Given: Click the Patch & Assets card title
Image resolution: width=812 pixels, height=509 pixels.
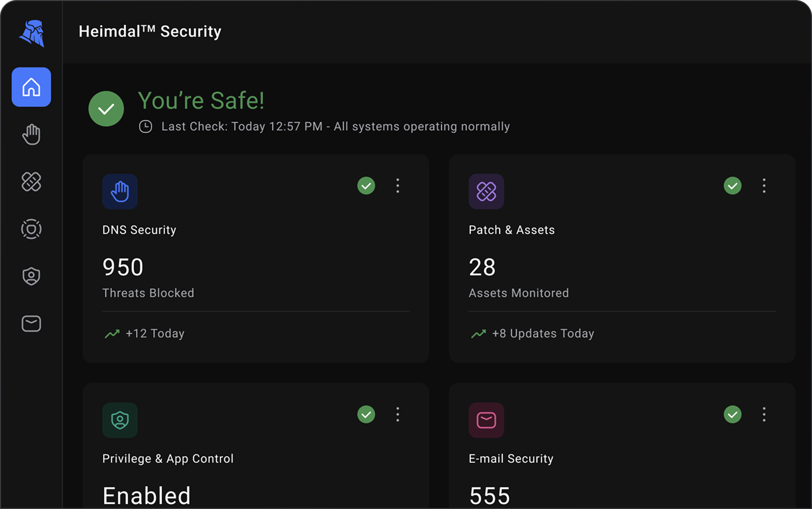Looking at the screenshot, I should click(x=512, y=230).
